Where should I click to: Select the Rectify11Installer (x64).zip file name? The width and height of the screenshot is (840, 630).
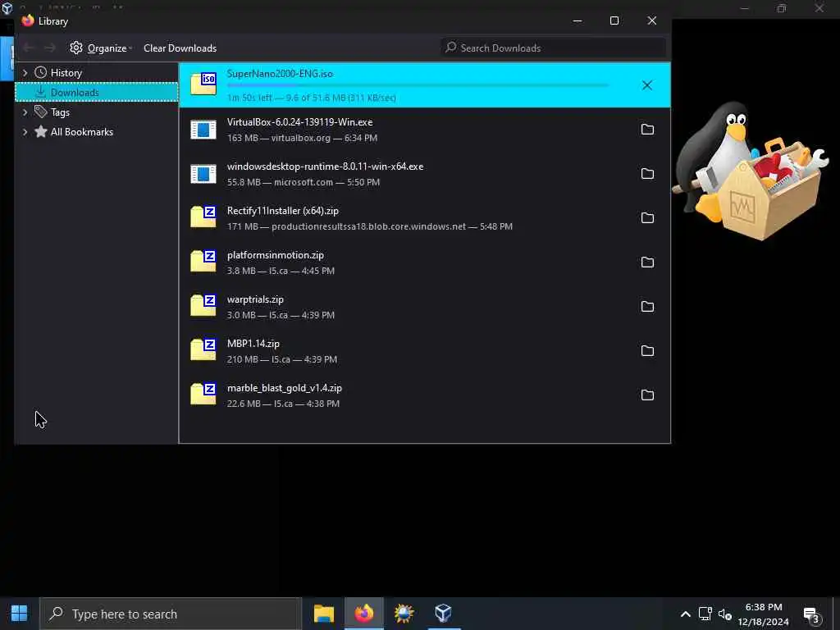(x=283, y=211)
